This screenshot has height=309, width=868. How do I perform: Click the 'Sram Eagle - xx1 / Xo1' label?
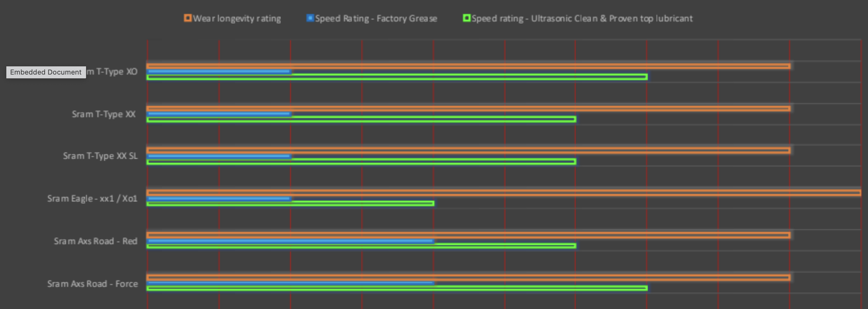92,199
